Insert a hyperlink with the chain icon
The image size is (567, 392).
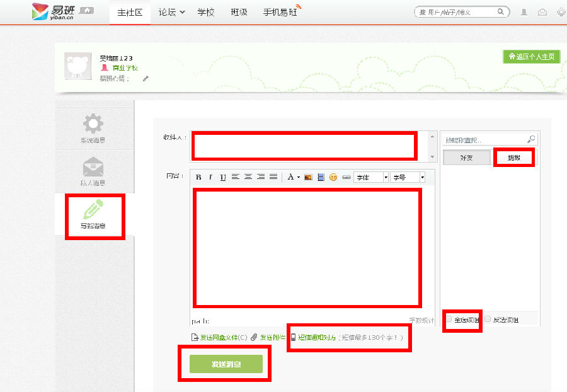[346, 177]
